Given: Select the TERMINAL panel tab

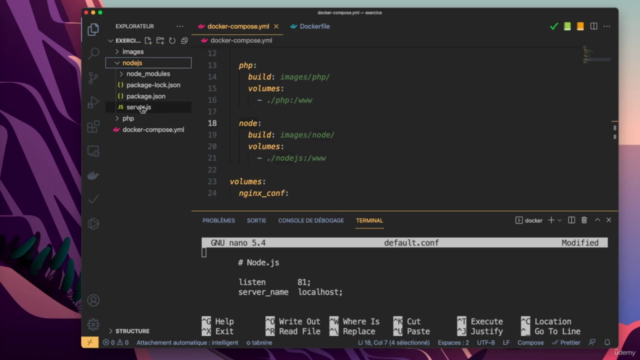Looking at the screenshot, I should coord(369,220).
